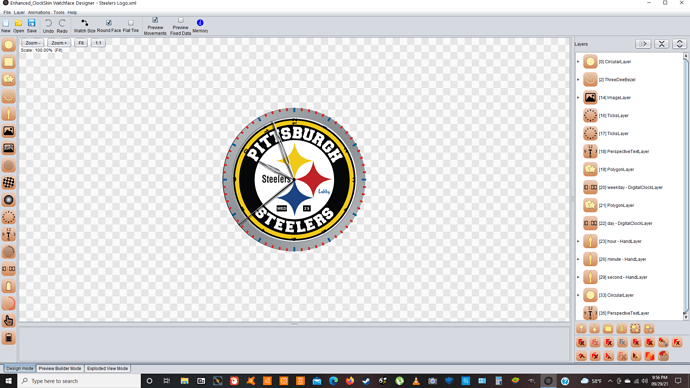Open an existing file with Open icon
This screenshot has height=388, width=690.
(18, 26)
